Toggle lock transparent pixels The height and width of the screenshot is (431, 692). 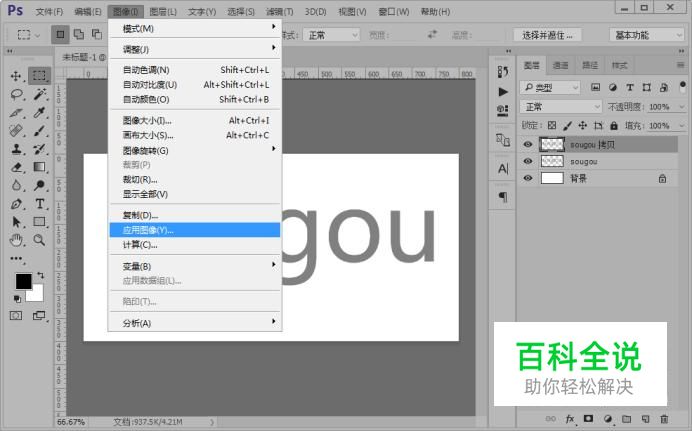tap(552, 126)
